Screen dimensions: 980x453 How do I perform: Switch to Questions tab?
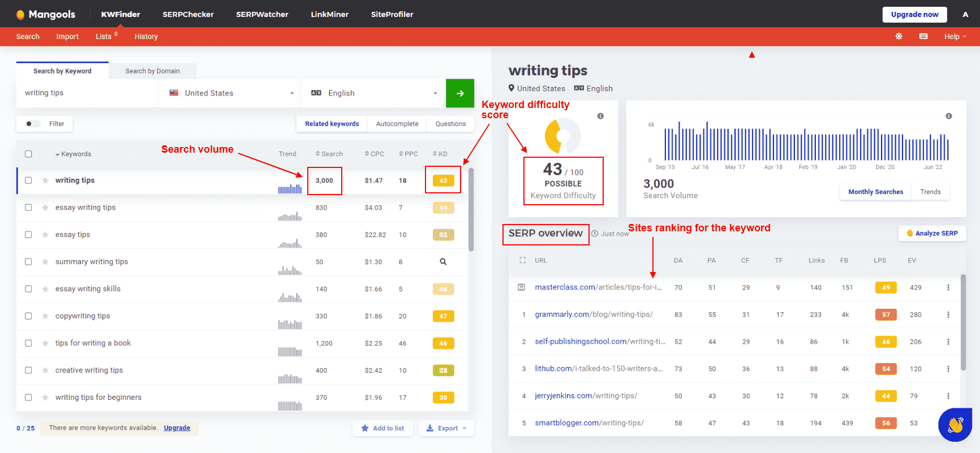tap(450, 124)
